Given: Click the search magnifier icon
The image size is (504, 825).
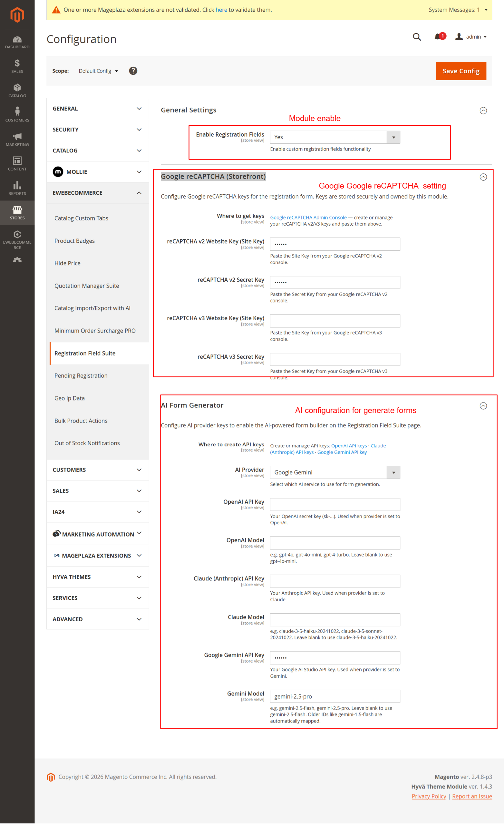Looking at the screenshot, I should click(417, 37).
